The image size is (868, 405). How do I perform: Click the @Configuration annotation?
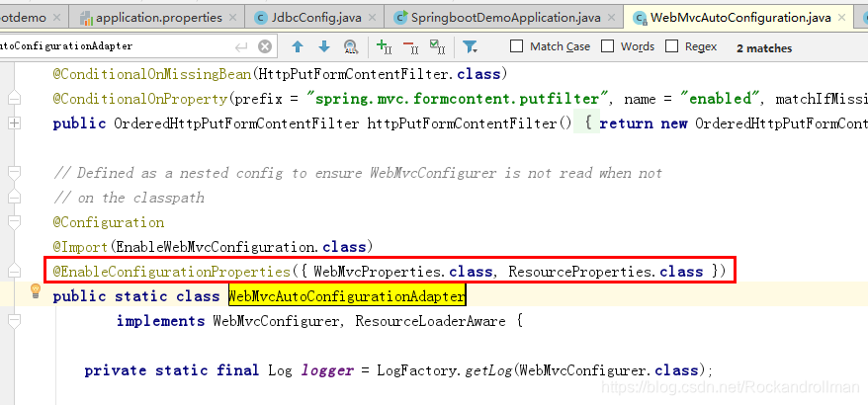109,222
